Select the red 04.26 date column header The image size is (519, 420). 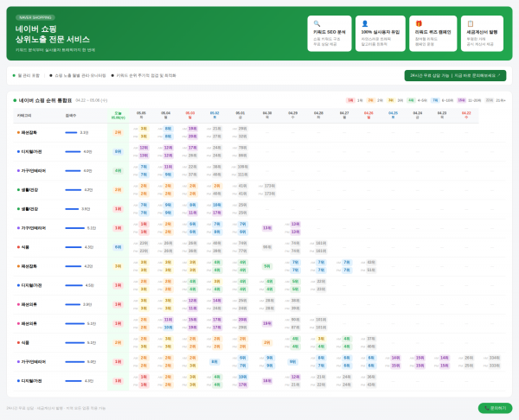pyautogui.click(x=368, y=115)
